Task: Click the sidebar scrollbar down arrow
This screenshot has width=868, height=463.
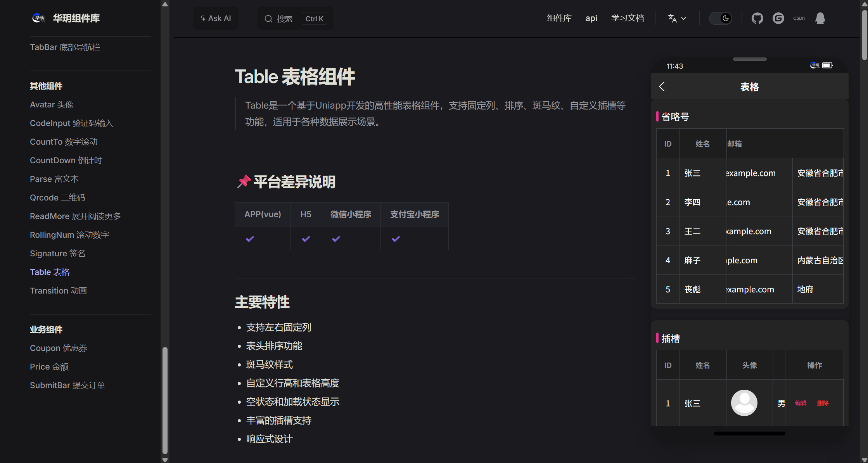Action: pos(165,460)
